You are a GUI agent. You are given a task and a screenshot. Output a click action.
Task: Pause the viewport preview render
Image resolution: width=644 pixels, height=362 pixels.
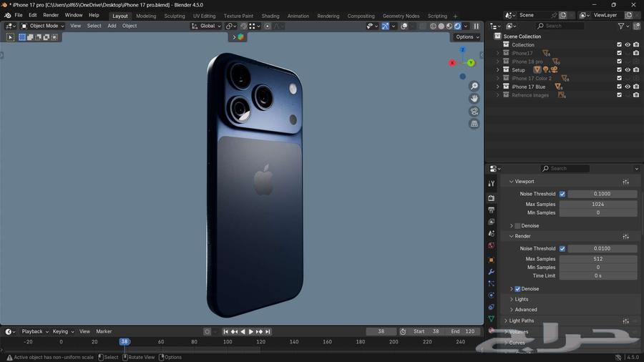pyautogui.click(x=476, y=26)
